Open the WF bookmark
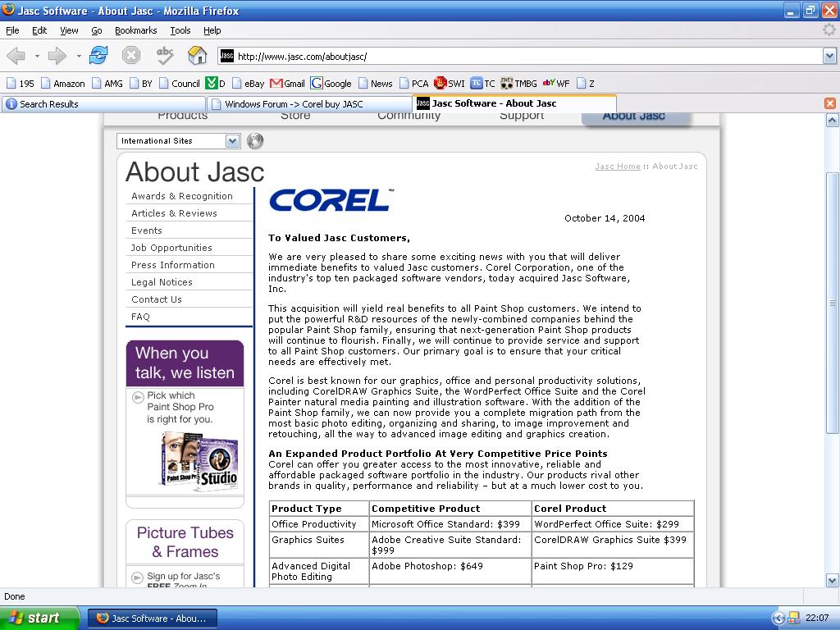The image size is (840, 630). [x=556, y=84]
